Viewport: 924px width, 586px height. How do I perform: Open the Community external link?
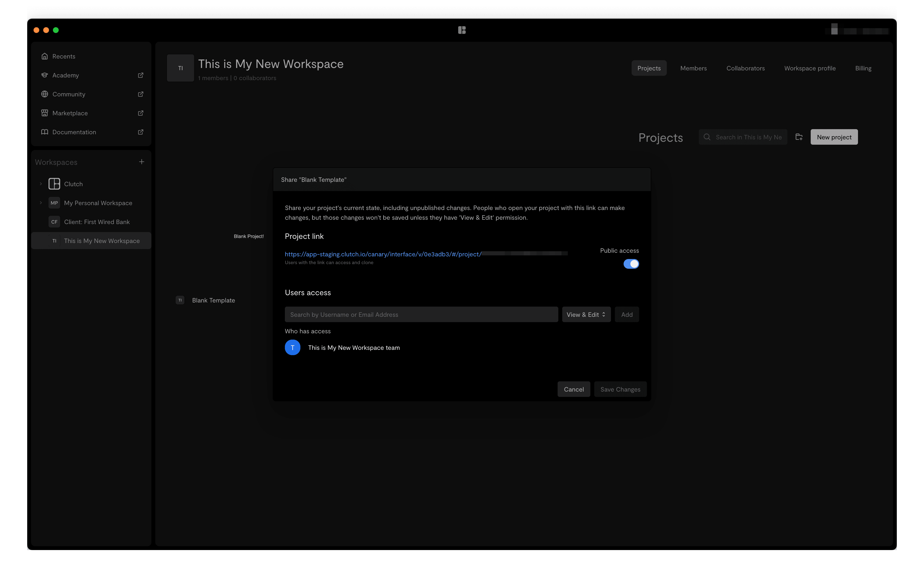click(x=140, y=94)
